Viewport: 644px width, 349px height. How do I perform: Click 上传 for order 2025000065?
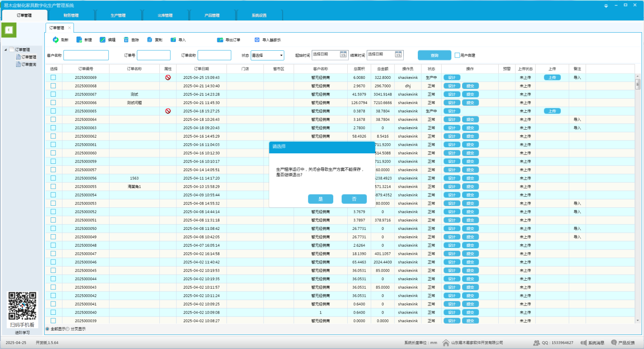click(552, 111)
